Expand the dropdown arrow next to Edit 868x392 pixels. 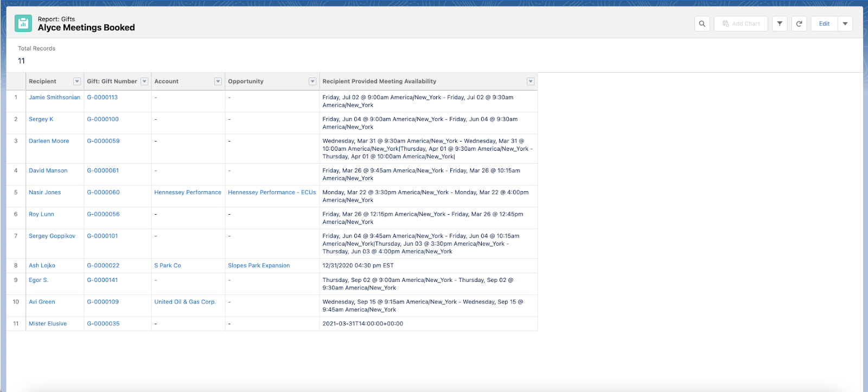(x=845, y=24)
